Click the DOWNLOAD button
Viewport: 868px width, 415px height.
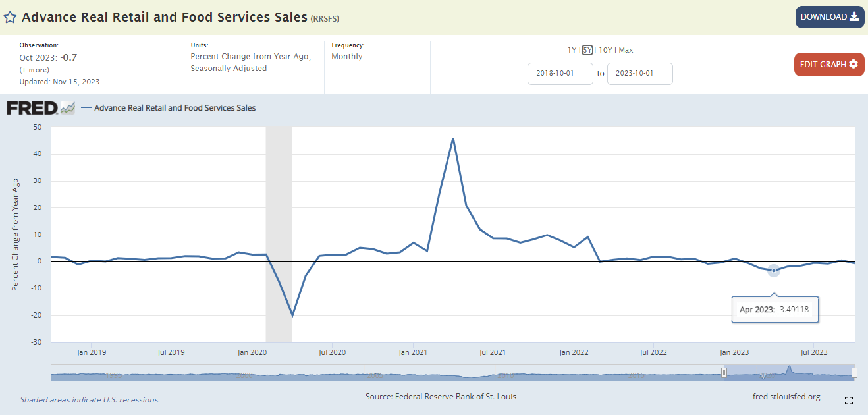point(829,17)
